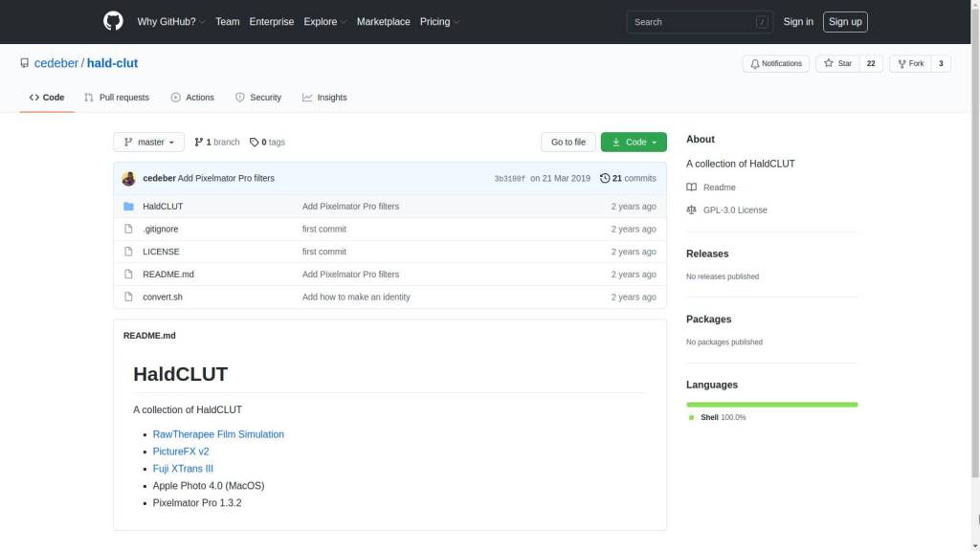Viewport: 980px width, 551px height.
Task: Open the hald-clut repository link
Action: (x=113, y=63)
